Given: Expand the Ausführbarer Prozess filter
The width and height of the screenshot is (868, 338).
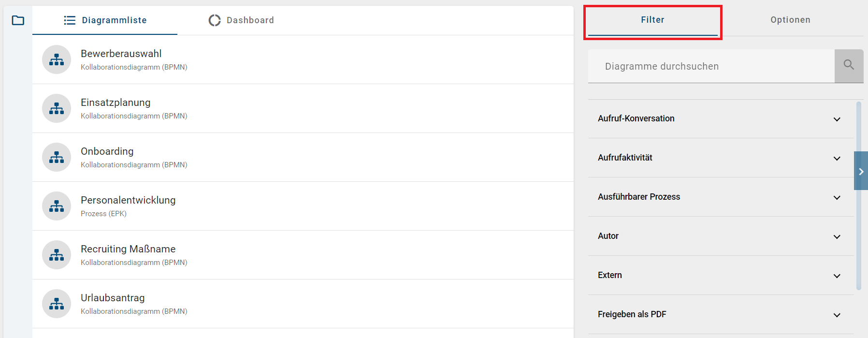Looking at the screenshot, I should [837, 197].
